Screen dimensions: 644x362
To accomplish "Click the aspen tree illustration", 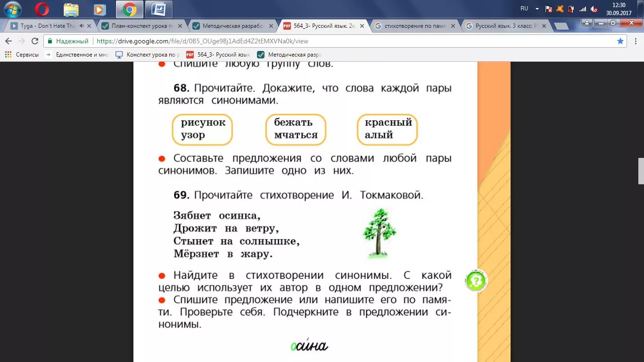I will pyautogui.click(x=379, y=233).
